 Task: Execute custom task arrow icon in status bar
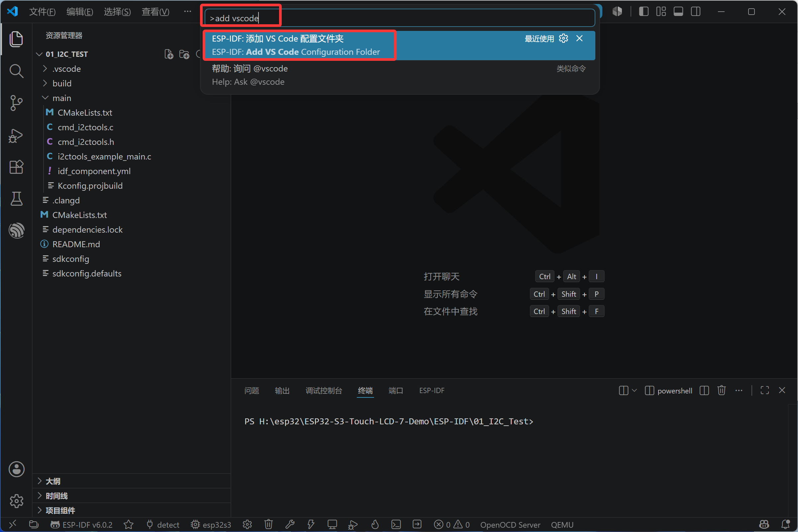pos(417,525)
